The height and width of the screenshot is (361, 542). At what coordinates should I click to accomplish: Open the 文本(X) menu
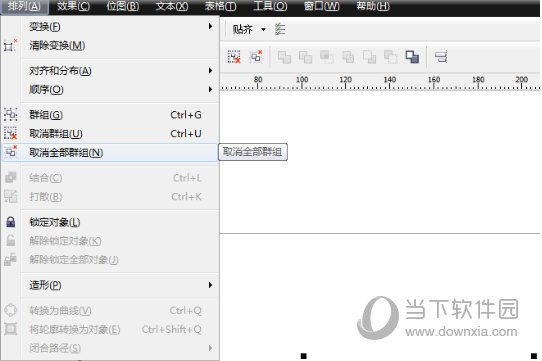coord(172,6)
